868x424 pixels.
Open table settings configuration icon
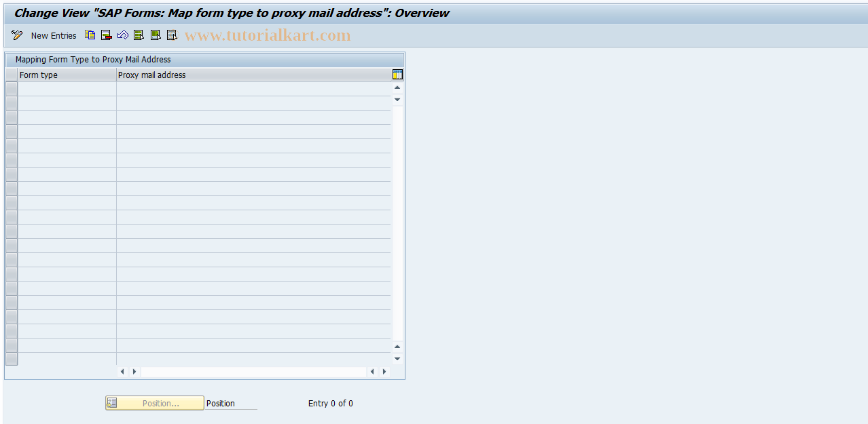pos(398,75)
